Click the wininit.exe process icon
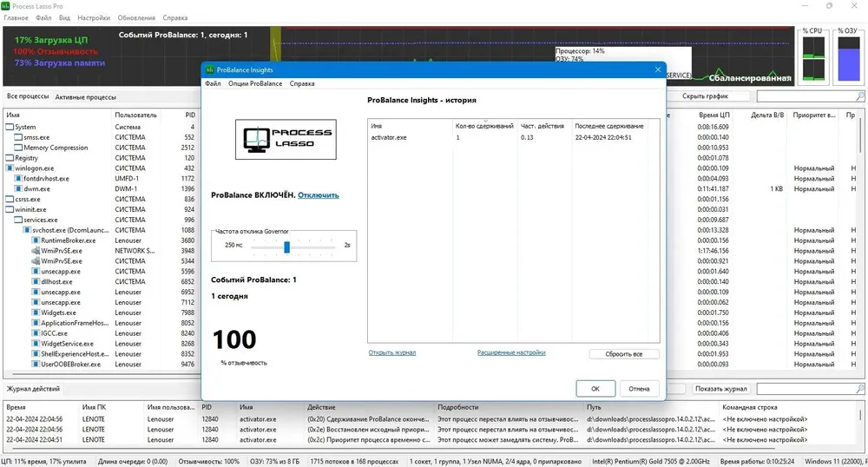868x467 pixels. click(10, 210)
